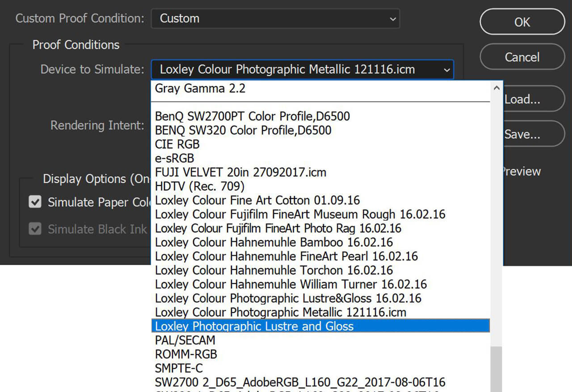This screenshot has width=572, height=392.
Task: Click the OK button
Action: click(522, 22)
